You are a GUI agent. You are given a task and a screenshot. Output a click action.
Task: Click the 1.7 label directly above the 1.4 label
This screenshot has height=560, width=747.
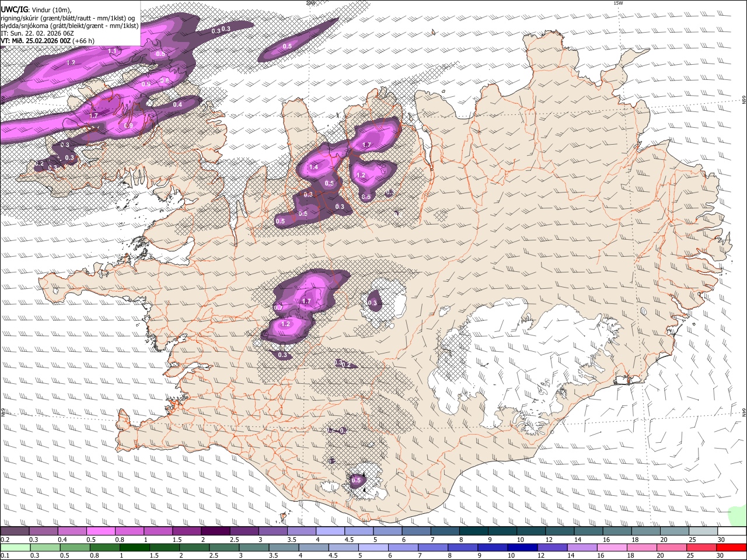coord(366,145)
